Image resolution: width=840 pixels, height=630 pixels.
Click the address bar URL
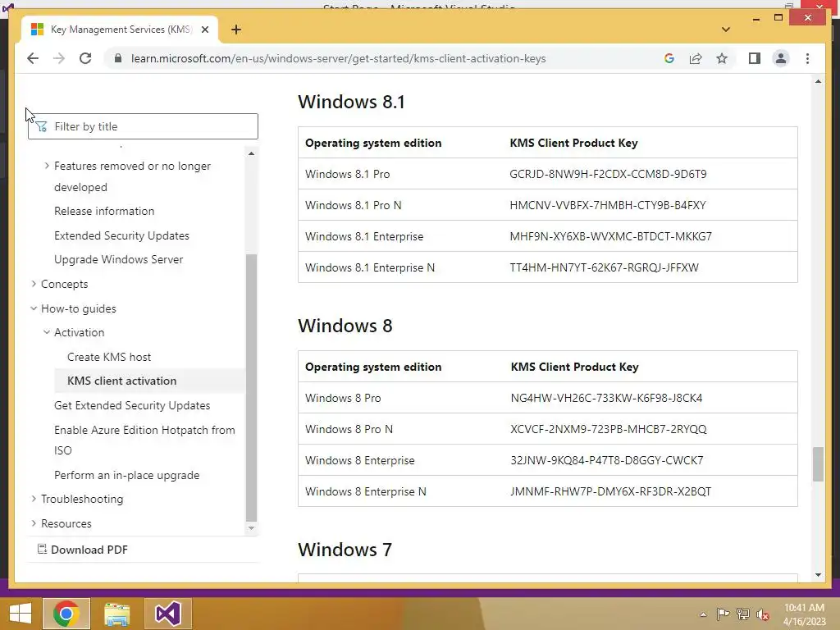338,58
